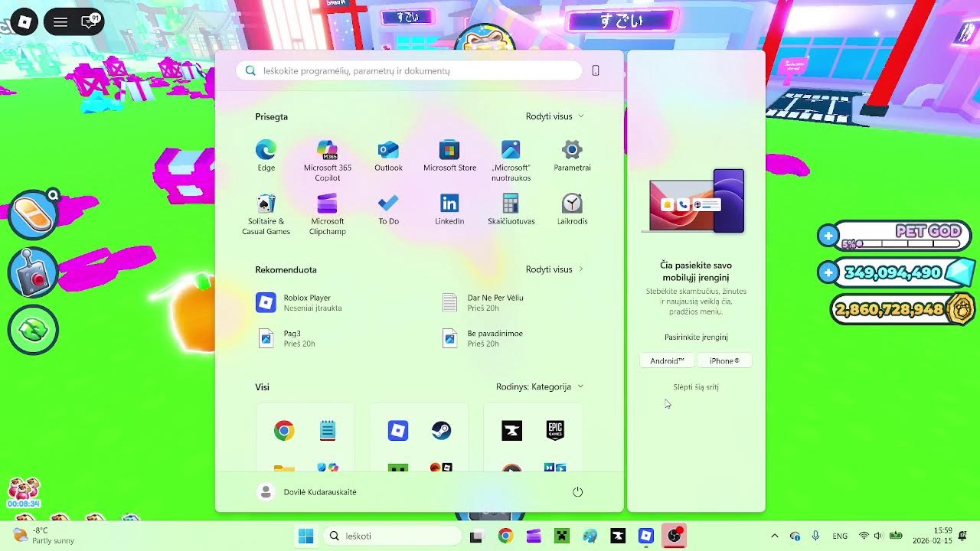
Task: Click the PET GOD progress bar
Action: click(901, 244)
